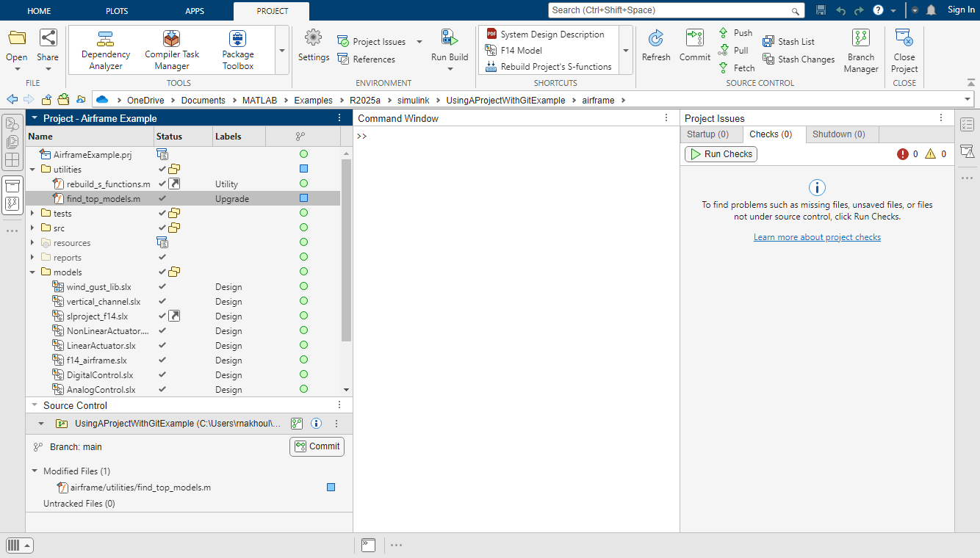This screenshot has width=980, height=558.
Task: Open the project checks help link
Action: pos(817,236)
